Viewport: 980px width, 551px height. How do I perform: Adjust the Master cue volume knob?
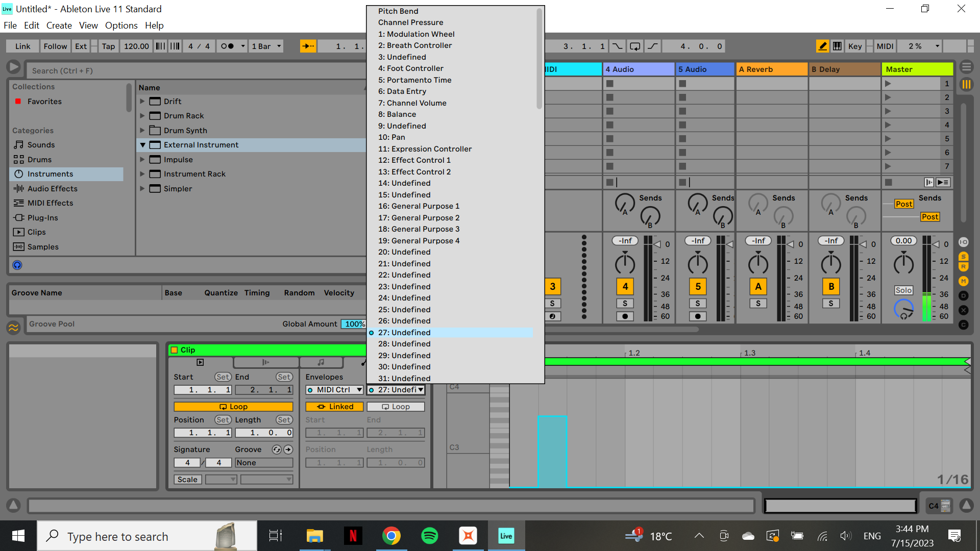(903, 309)
